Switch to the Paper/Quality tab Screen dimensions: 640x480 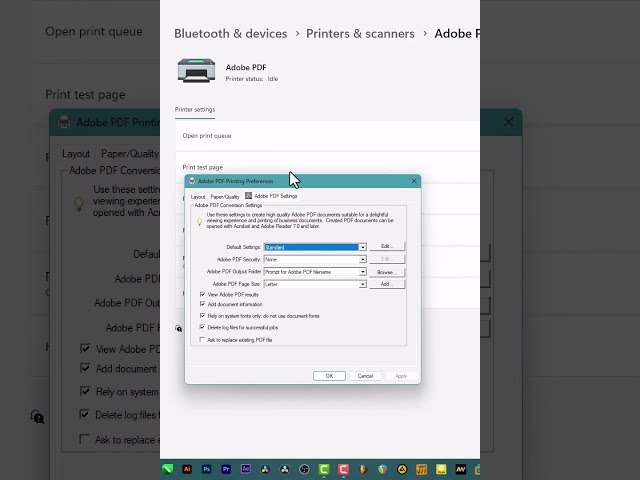click(225, 197)
